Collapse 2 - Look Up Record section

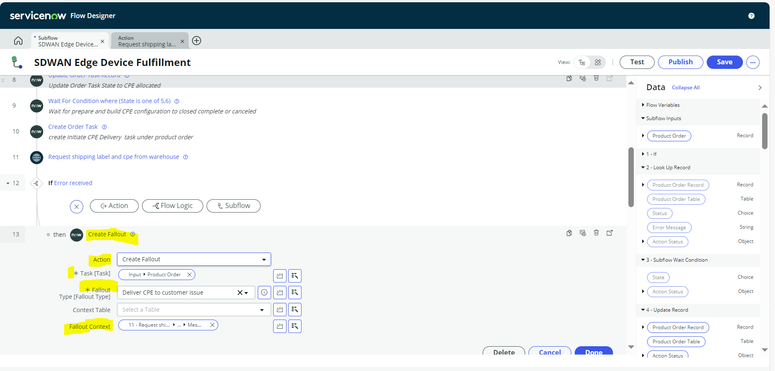[x=643, y=167]
